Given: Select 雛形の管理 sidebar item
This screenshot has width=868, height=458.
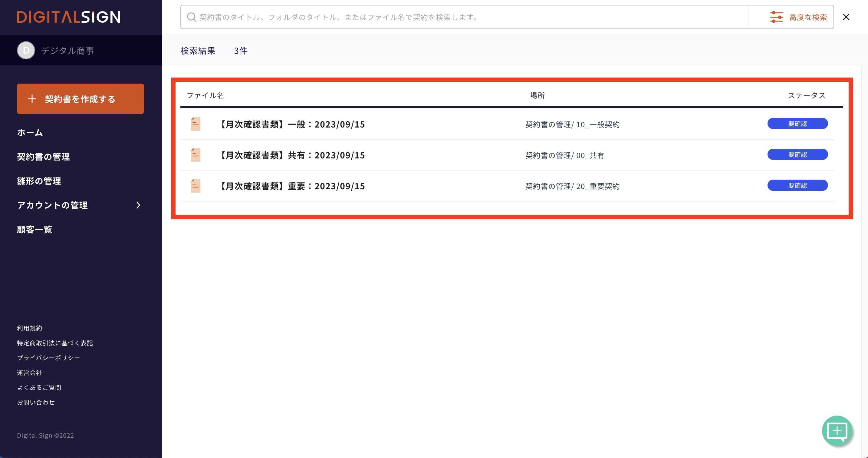Looking at the screenshot, I should [39, 181].
